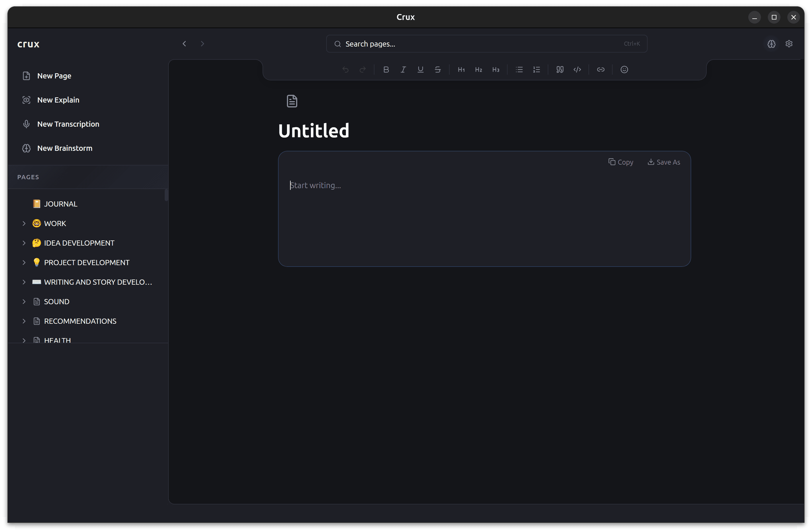Create a New Transcription
The image size is (812, 532).
(68, 124)
